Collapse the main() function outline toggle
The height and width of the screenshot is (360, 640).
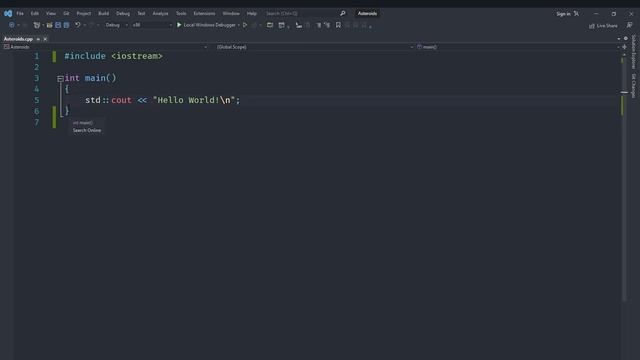pyautogui.click(x=60, y=78)
